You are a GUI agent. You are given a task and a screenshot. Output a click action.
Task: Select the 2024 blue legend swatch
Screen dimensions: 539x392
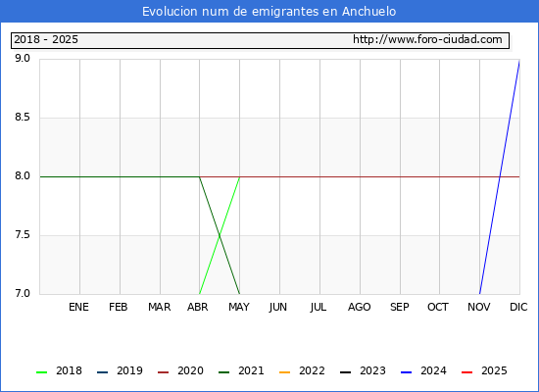pyautogui.click(x=406, y=372)
